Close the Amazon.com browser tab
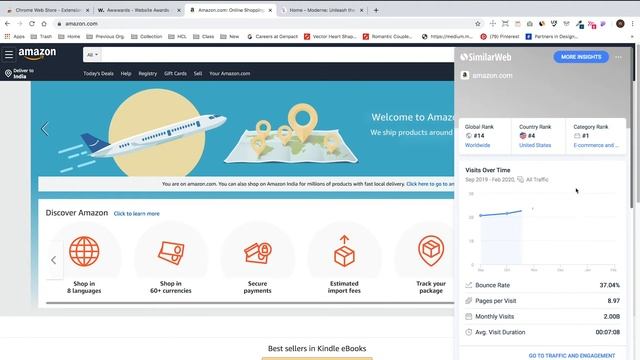Image resolution: width=640 pixels, height=360 pixels. coord(270,10)
